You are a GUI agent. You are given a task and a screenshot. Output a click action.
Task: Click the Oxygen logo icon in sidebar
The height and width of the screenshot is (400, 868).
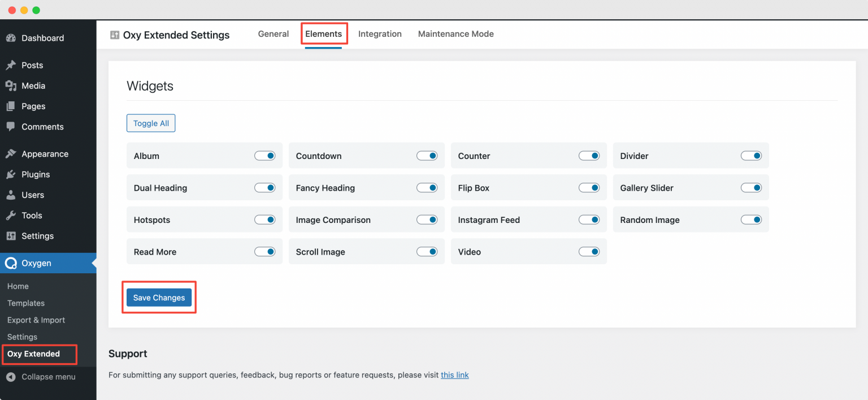11,263
